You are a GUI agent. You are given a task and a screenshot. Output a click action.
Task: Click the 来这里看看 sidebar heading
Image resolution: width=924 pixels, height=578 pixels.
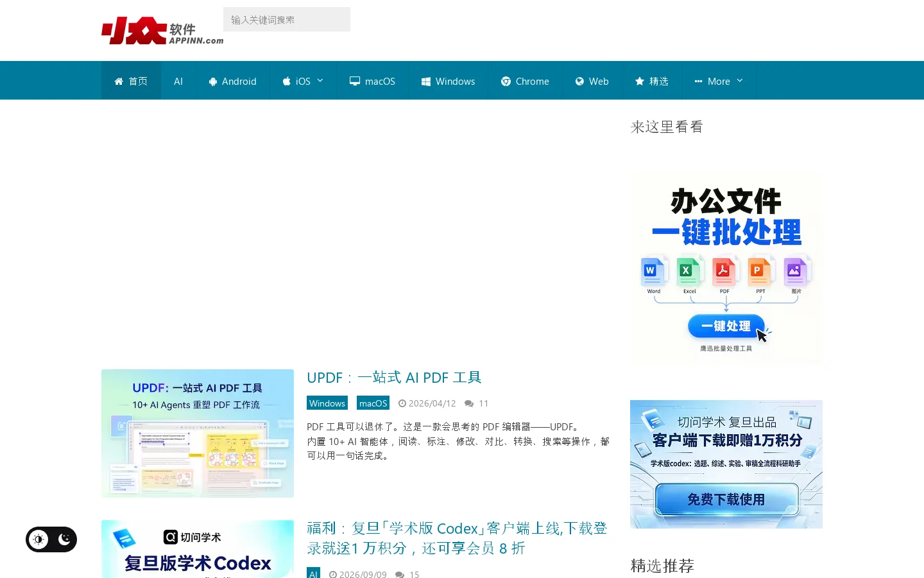667,127
